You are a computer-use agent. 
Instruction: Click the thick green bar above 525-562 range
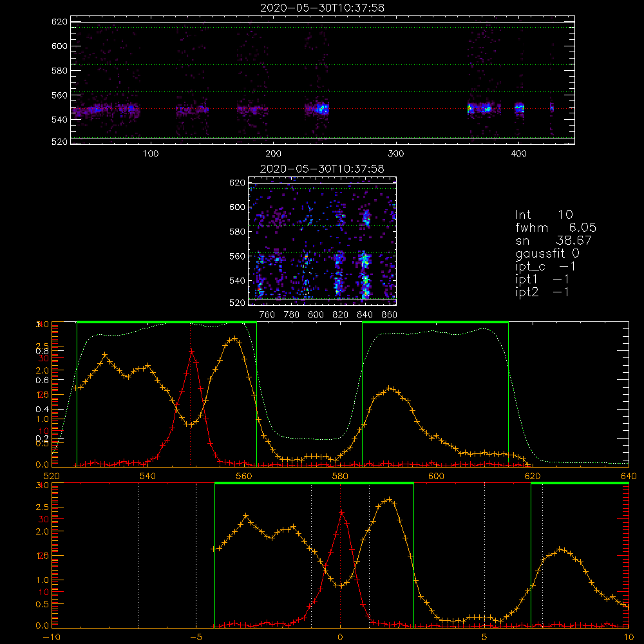pos(167,322)
